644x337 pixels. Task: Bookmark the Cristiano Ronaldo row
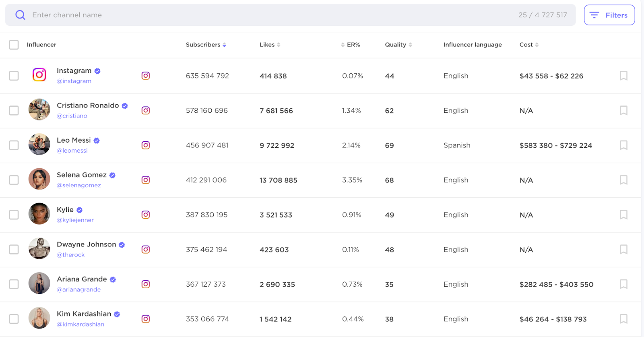(x=623, y=110)
